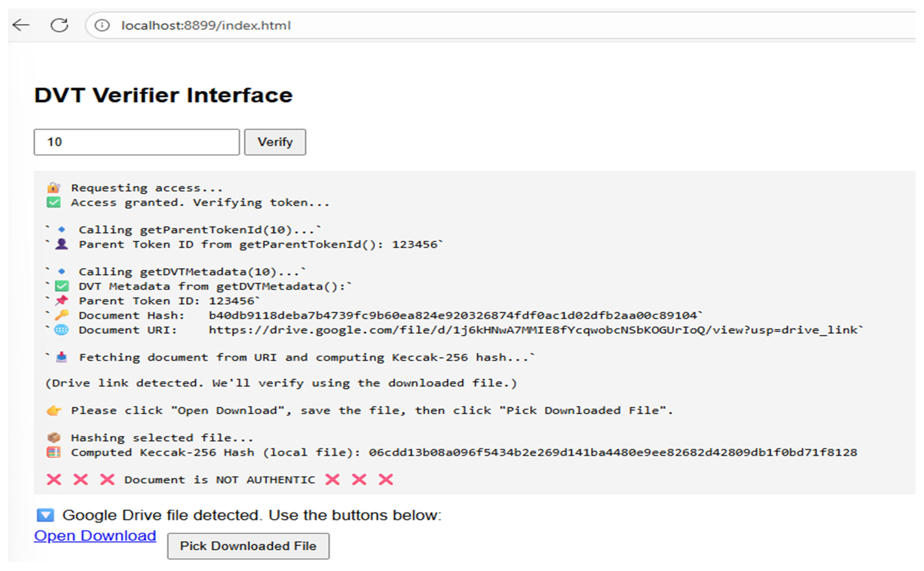Click the key icon beside Document Hash
Screen dimensions: 924x571
62,315
